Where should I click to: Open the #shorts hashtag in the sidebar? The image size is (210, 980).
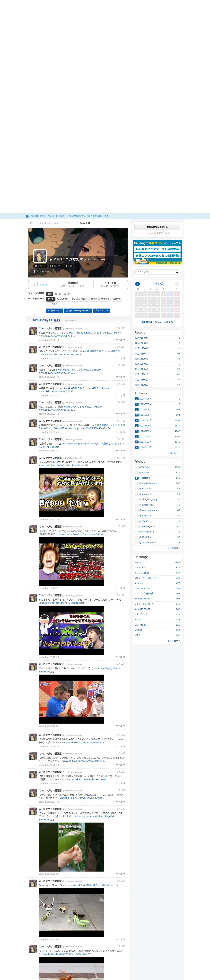[139, 583]
